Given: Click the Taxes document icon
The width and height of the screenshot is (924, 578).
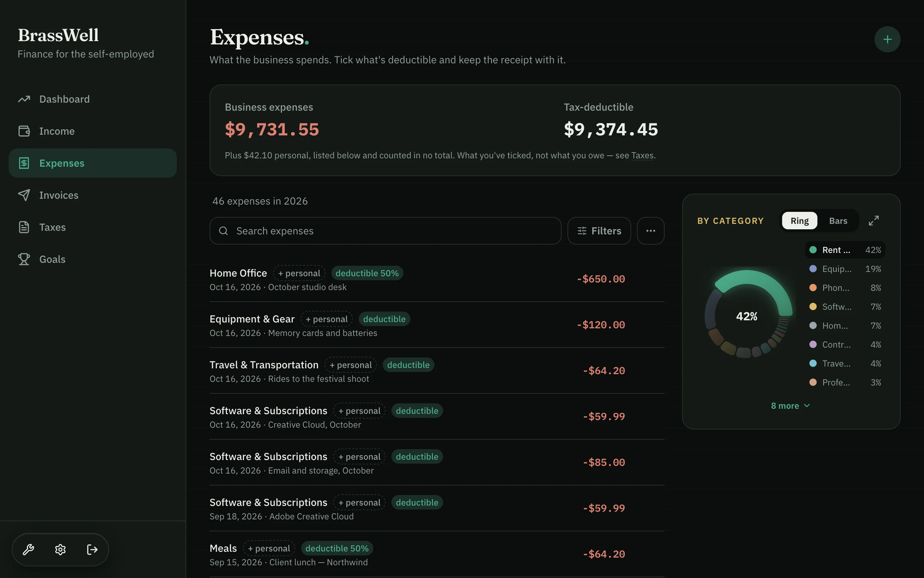Looking at the screenshot, I should 24,227.
